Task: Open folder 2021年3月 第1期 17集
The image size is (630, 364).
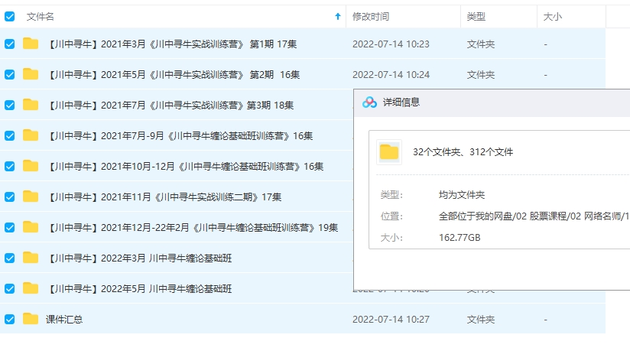Action: pyautogui.click(x=171, y=44)
